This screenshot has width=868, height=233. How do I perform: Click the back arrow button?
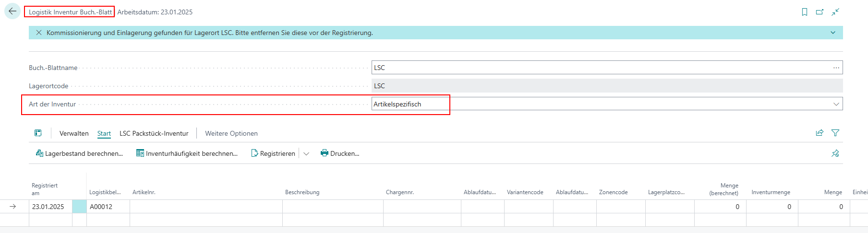click(x=12, y=12)
